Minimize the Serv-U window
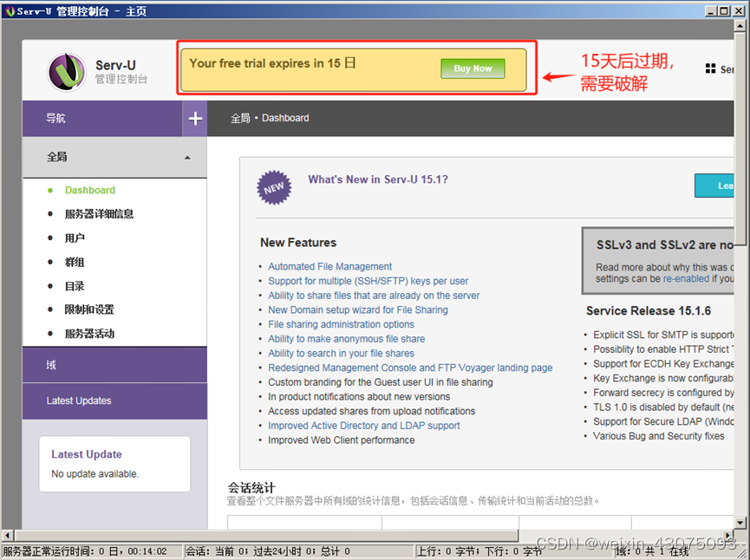Viewport: 750px width, 560px height. click(x=711, y=10)
